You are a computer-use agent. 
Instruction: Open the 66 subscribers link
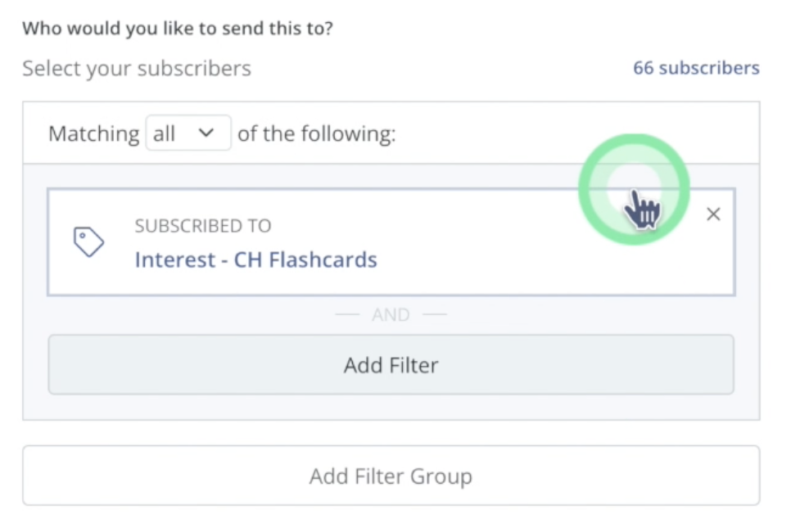(x=696, y=68)
